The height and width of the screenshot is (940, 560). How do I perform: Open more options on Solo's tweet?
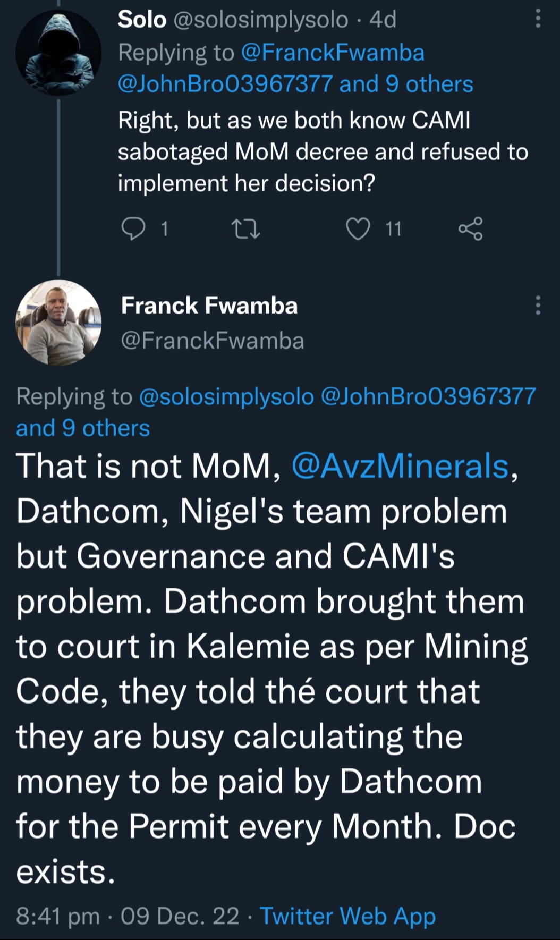point(538,20)
